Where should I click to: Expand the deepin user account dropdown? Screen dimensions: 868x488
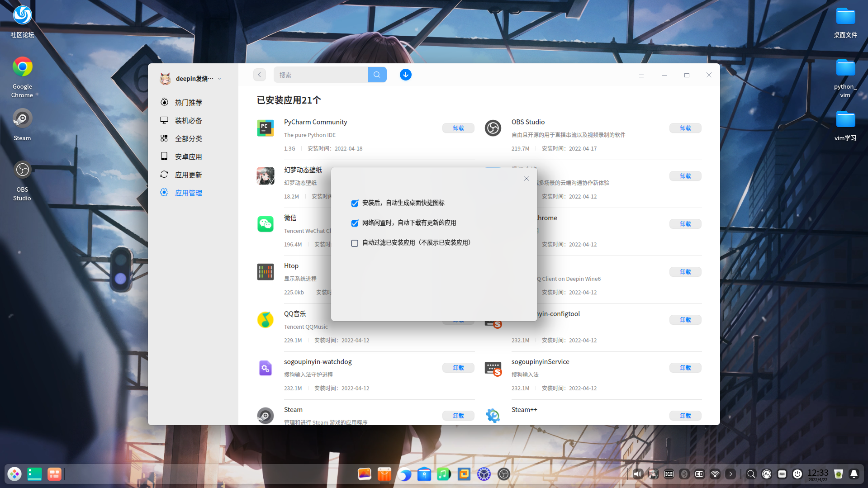click(219, 79)
